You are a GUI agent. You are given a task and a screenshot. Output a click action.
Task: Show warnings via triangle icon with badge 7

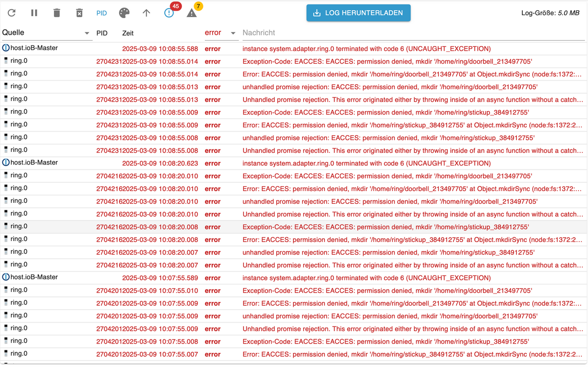[192, 13]
